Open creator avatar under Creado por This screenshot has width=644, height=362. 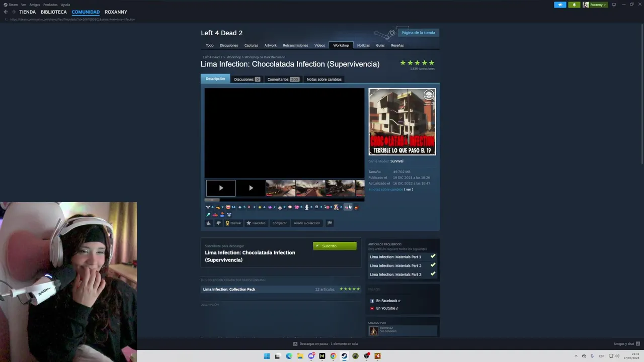click(373, 330)
